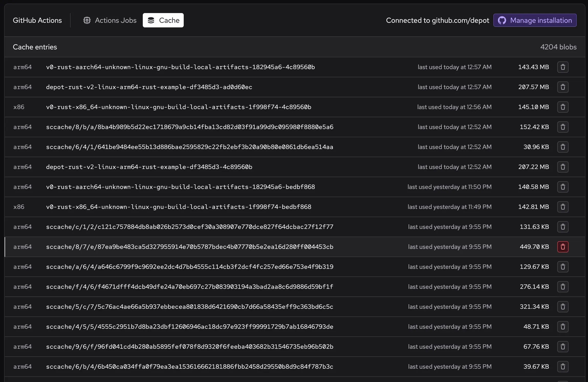Remove the 30.96 KB sccache entry
588x382 pixels.
563,147
